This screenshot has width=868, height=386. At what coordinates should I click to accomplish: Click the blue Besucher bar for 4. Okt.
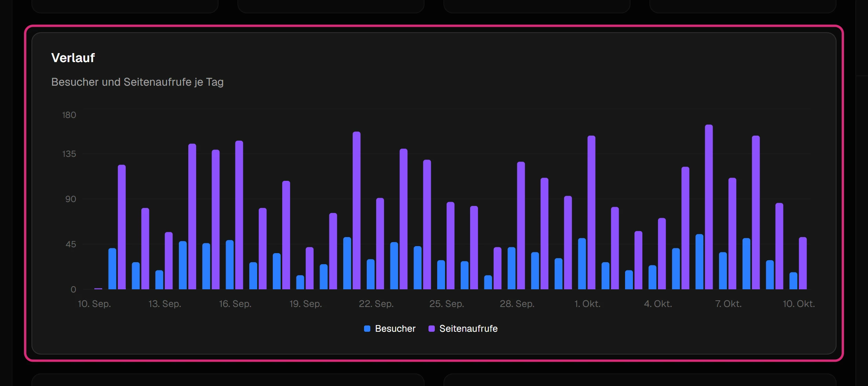[x=652, y=278]
